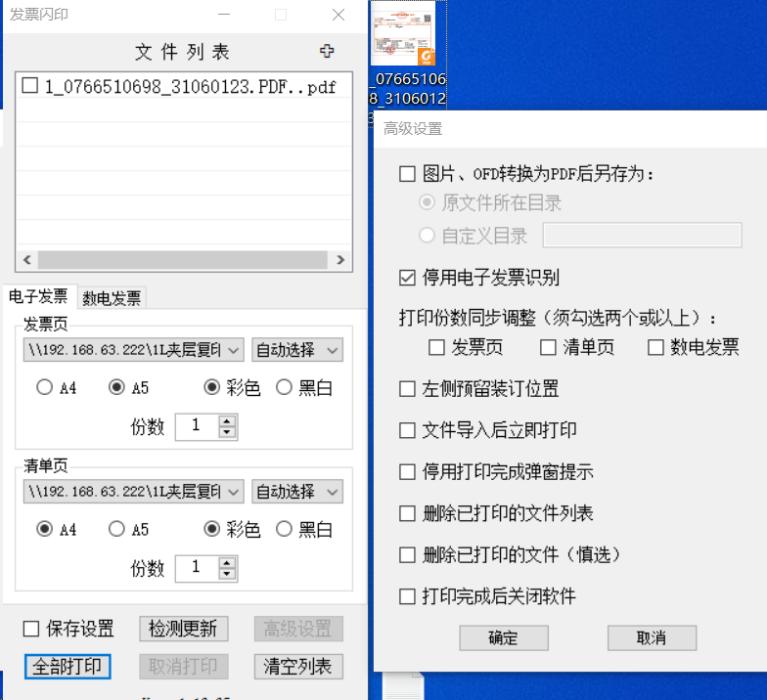The image size is (767, 700).
Task: Close the 发票闪印 window
Action: click(338, 14)
